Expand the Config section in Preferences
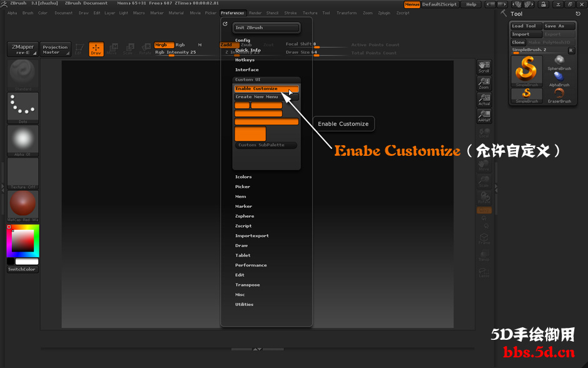The image size is (588, 368). tap(243, 40)
